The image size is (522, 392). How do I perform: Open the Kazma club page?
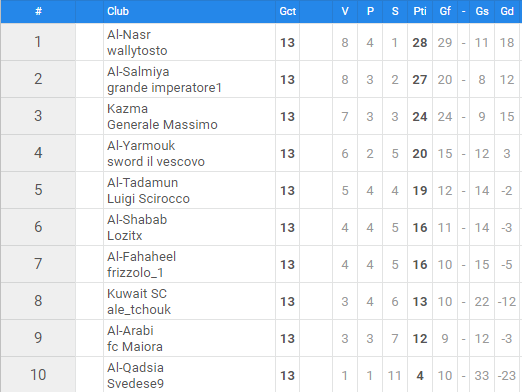[127, 109]
